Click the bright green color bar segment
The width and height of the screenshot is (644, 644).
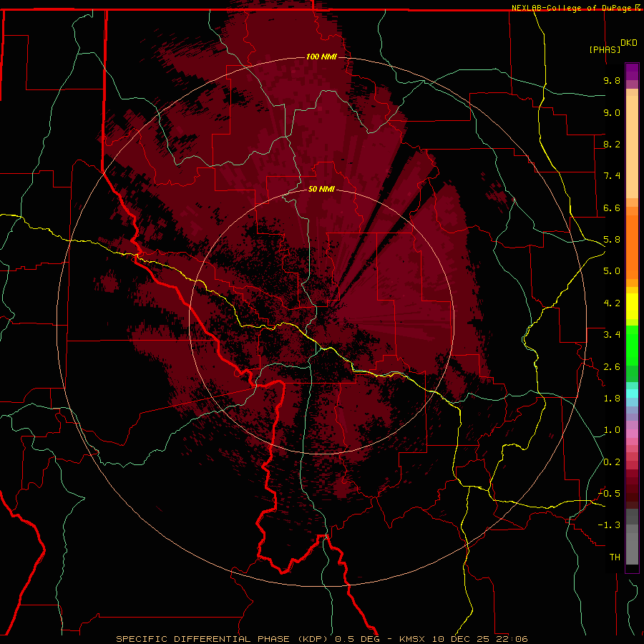(632, 345)
